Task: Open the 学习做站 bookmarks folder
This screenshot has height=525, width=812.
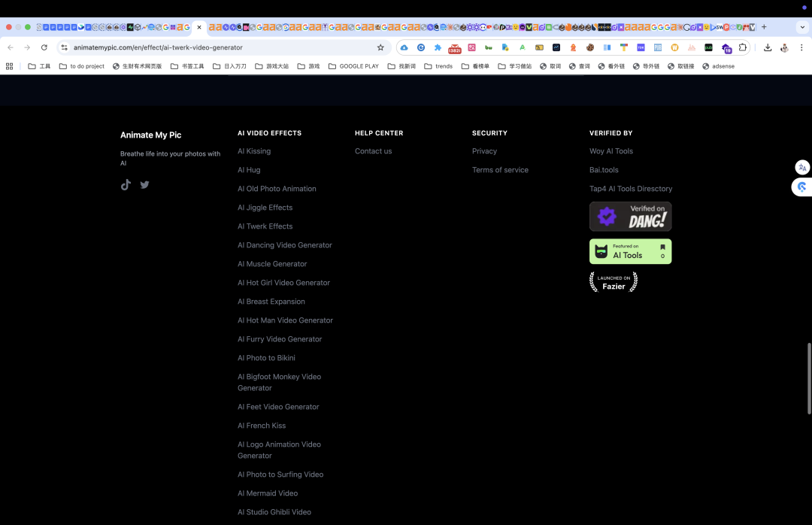Action: (515, 66)
